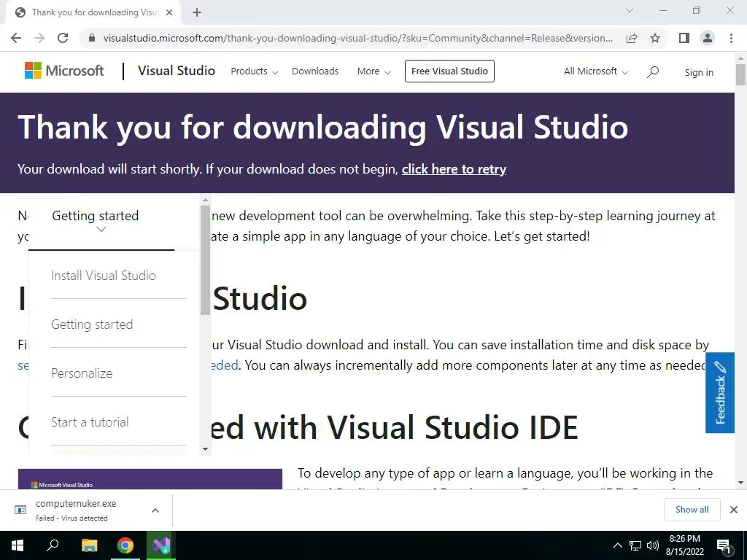
Task: Close the Thank you for downloading tab
Action: [x=169, y=12]
